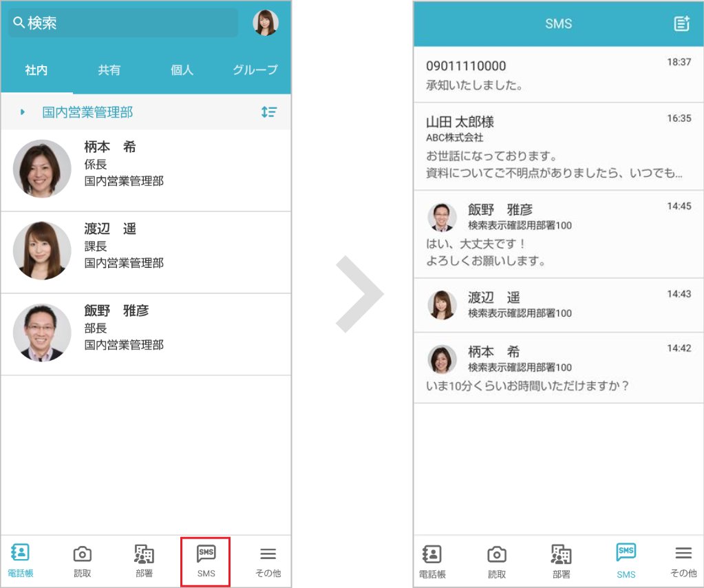This screenshot has width=704, height=588.
Task: Open the 部署 building icon in left screen
Action: [144, 554]
